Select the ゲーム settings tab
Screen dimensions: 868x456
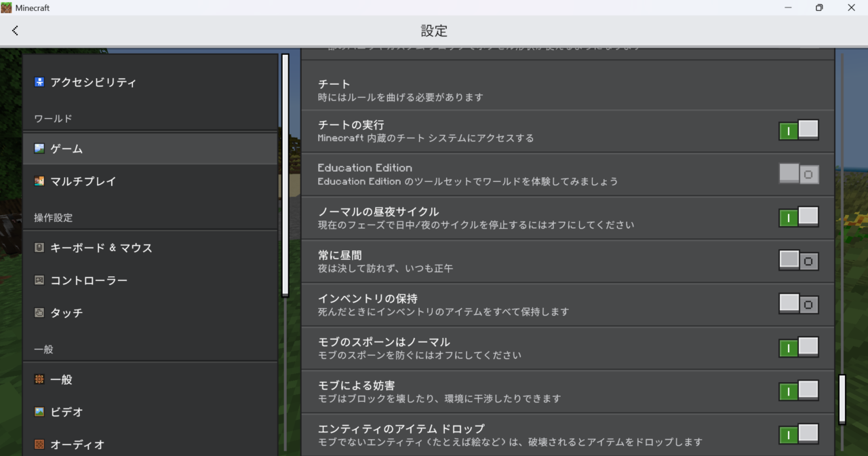[150, 148]
